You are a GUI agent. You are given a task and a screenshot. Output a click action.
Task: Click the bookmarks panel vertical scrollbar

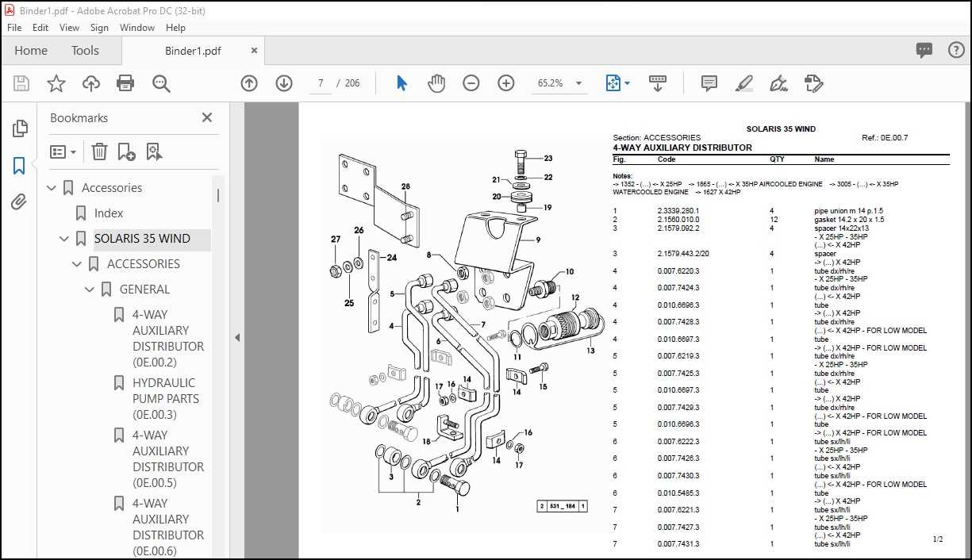click(x=218, y=194)
